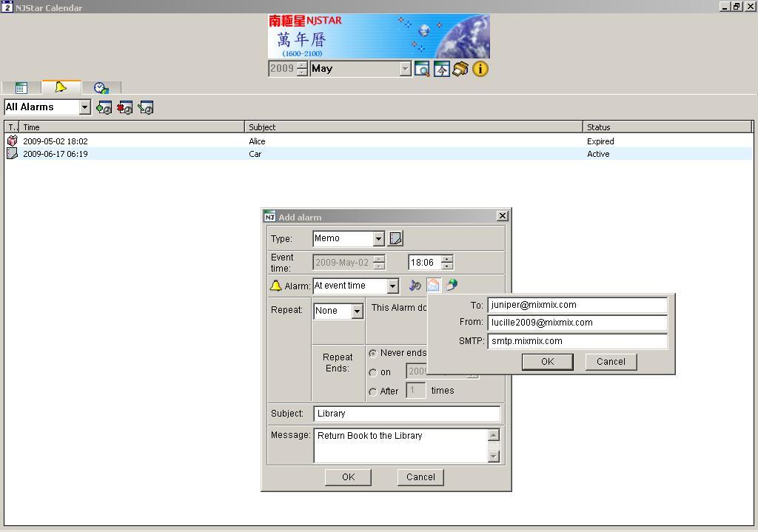Click the edit alarm toolbar icon
The image size is (758, 532).
point(145,108)
